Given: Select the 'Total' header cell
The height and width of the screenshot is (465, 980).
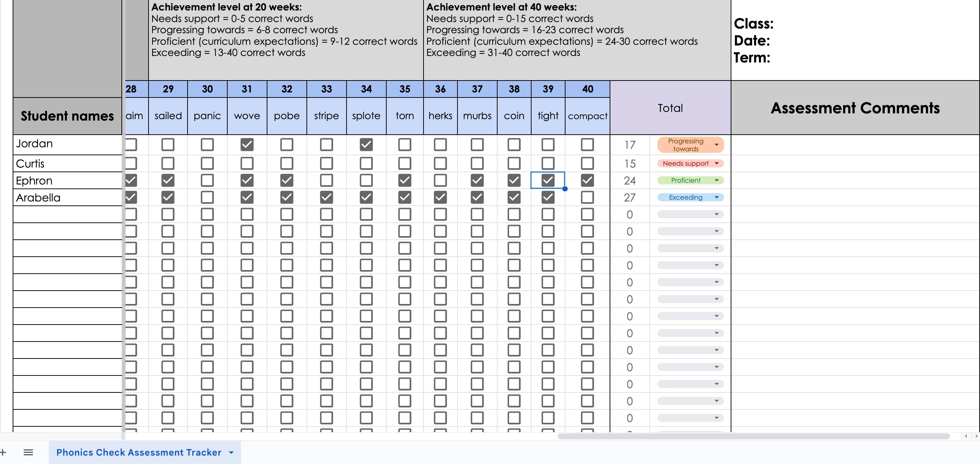Looking at the screenshot, I should (x=670, y=108).
